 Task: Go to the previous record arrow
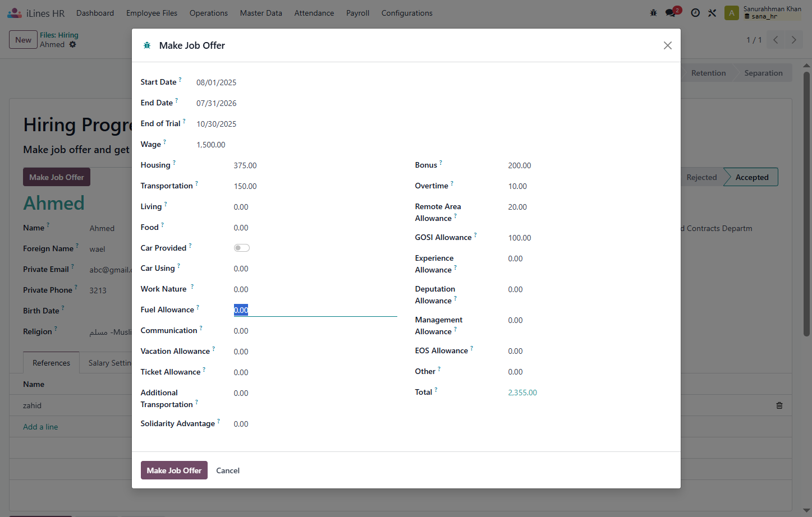(x=776, y=40)
